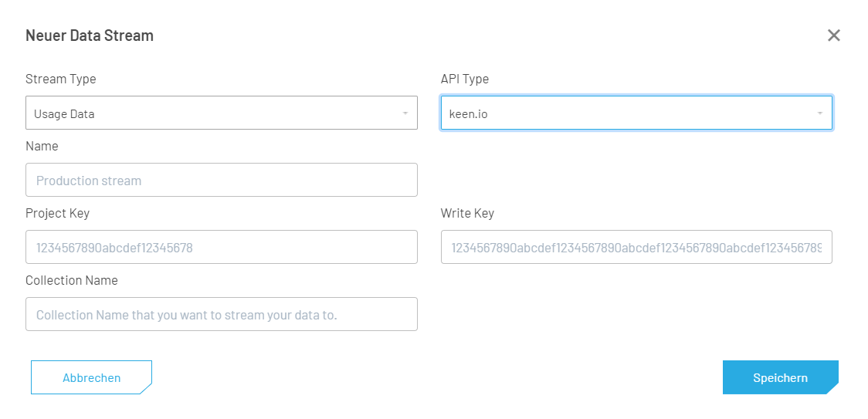The height and width of the screenshot is (419, 868).
Task: Cancel with the Abbrechen button
Action: [x=91, y=377]
